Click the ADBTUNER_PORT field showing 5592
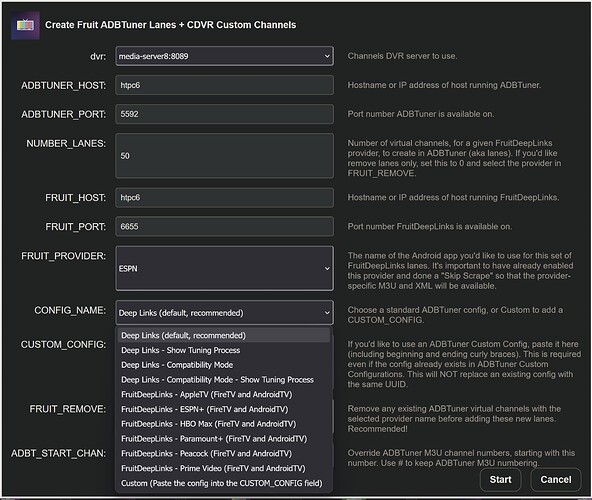The height and width of the screenshot is (500, 592). [x=224, y=114]
